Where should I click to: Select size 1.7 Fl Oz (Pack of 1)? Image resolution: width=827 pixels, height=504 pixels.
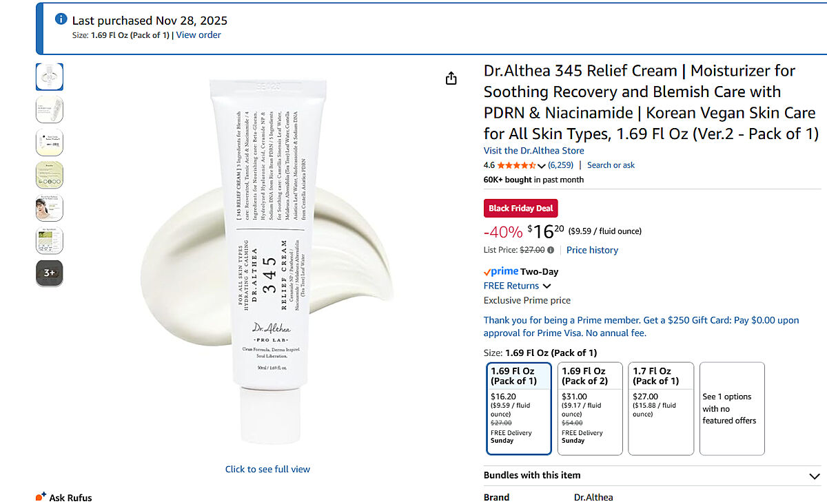(661, 408)
